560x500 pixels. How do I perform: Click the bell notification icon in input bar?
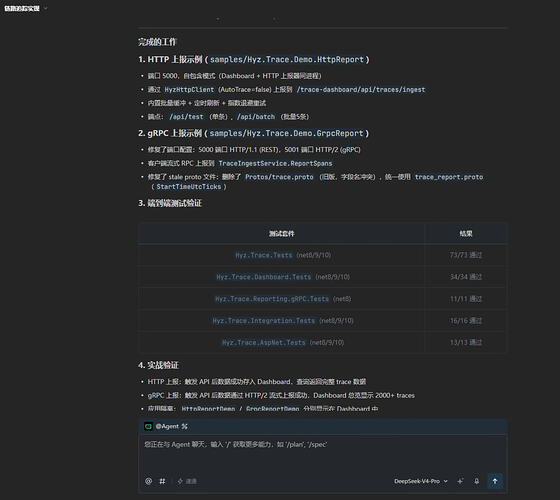476,481
